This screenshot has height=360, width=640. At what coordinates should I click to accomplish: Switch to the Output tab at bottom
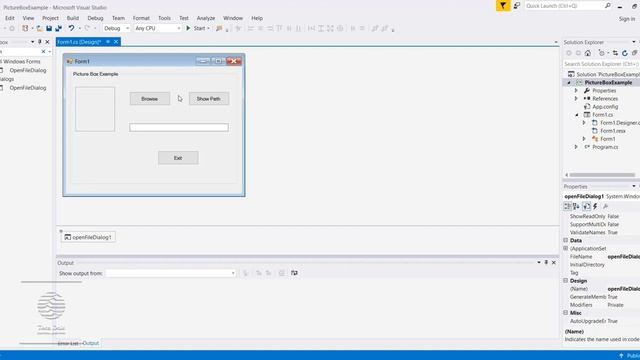click(91, 343)
